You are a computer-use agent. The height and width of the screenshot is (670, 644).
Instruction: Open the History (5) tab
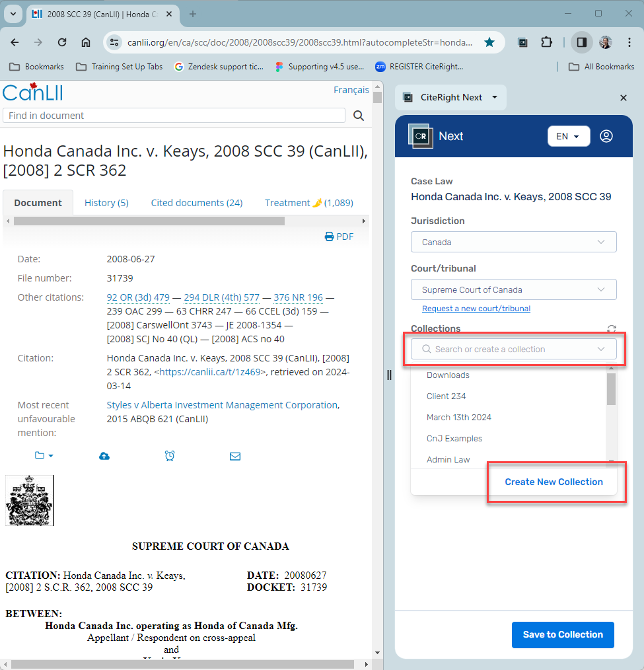[106, 203]
